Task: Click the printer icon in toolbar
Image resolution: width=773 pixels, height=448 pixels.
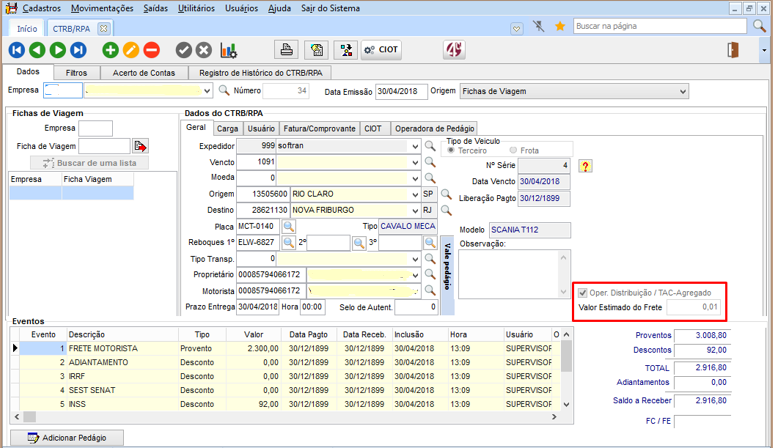Action: tap(287, 50)
